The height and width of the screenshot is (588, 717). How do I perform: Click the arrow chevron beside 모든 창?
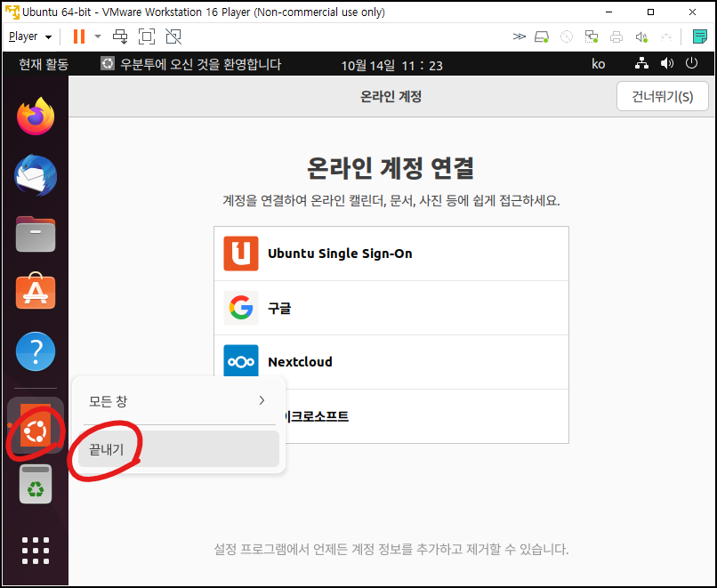coord(262,400)
